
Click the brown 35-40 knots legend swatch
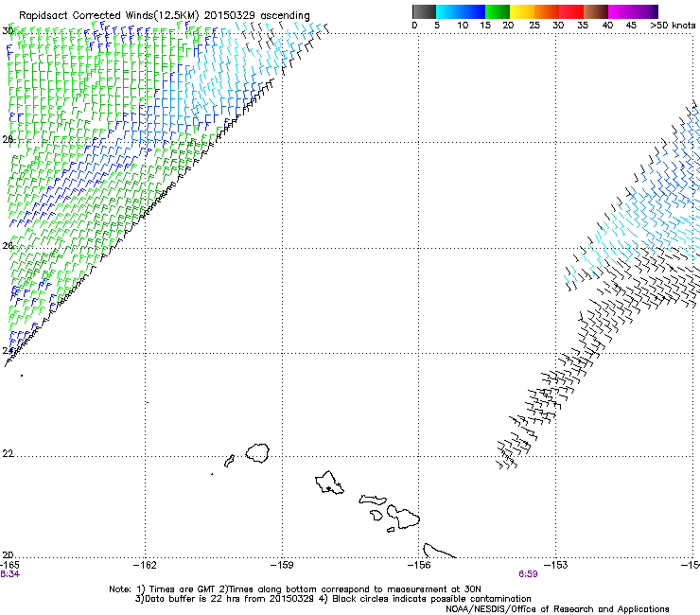click(596, 11)
